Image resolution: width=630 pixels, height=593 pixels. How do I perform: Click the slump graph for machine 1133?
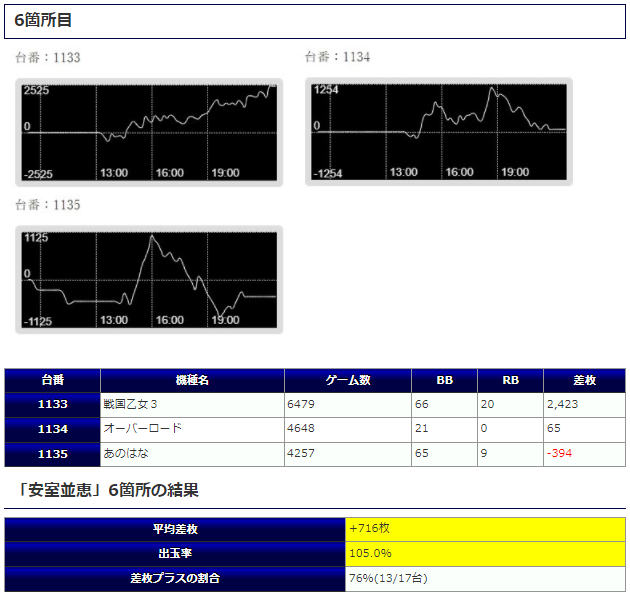[x=147, y=132]
